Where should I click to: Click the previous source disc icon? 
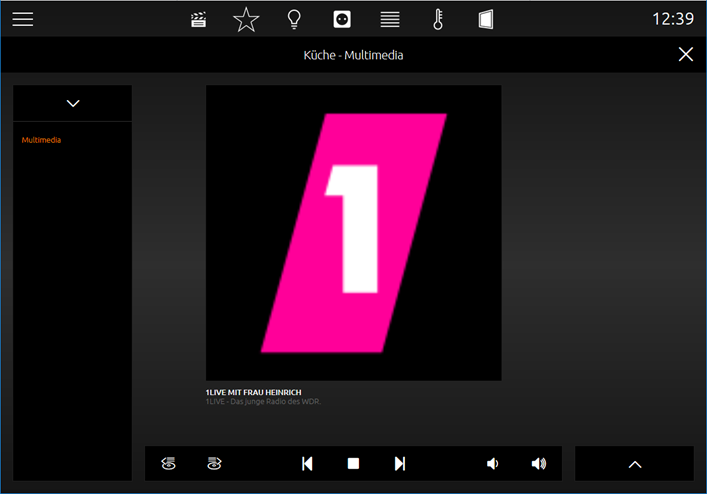(169, 463)
